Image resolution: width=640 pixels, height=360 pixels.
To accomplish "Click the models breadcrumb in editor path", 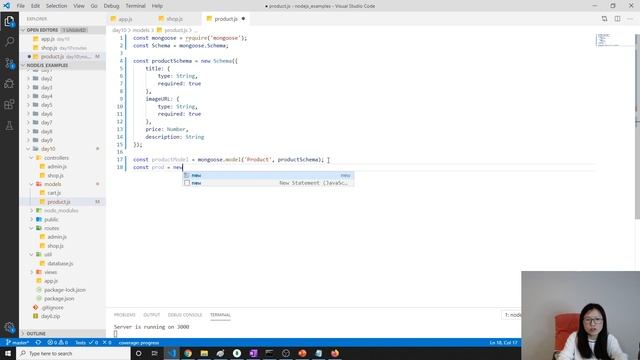I will [140, 30].
